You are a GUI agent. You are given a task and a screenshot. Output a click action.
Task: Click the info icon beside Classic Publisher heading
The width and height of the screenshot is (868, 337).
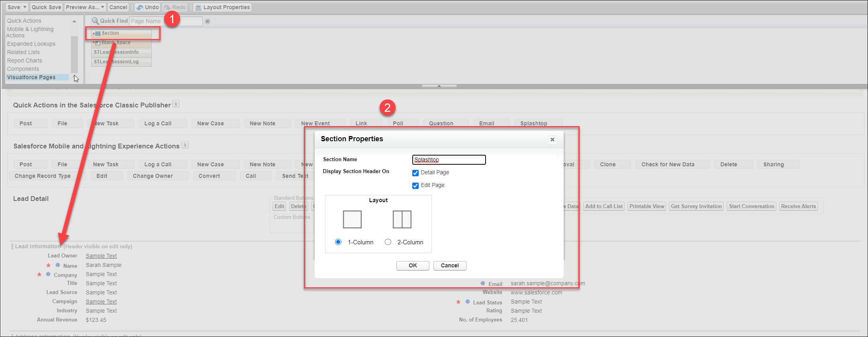click(176, 104)
